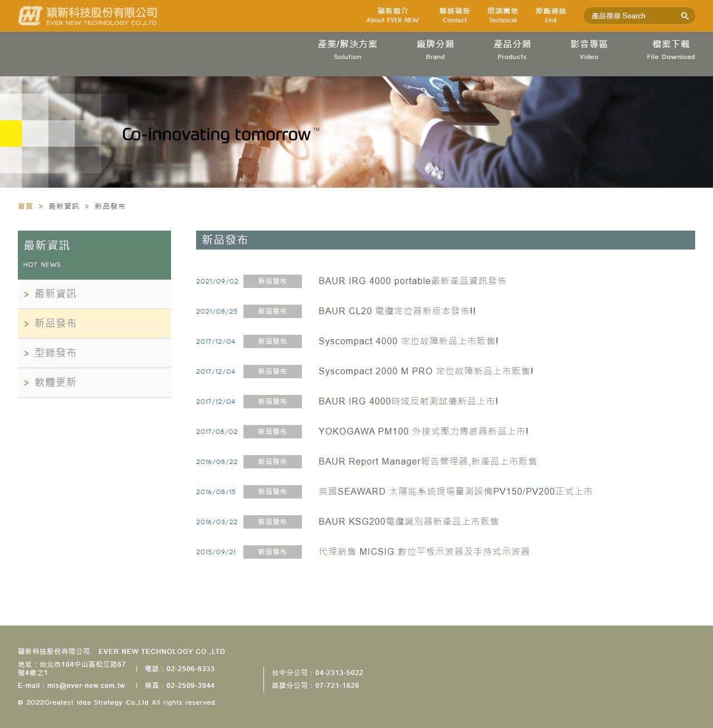Click the Ever New Technology logo
The image size is (713, 728).
click(87, 16)
